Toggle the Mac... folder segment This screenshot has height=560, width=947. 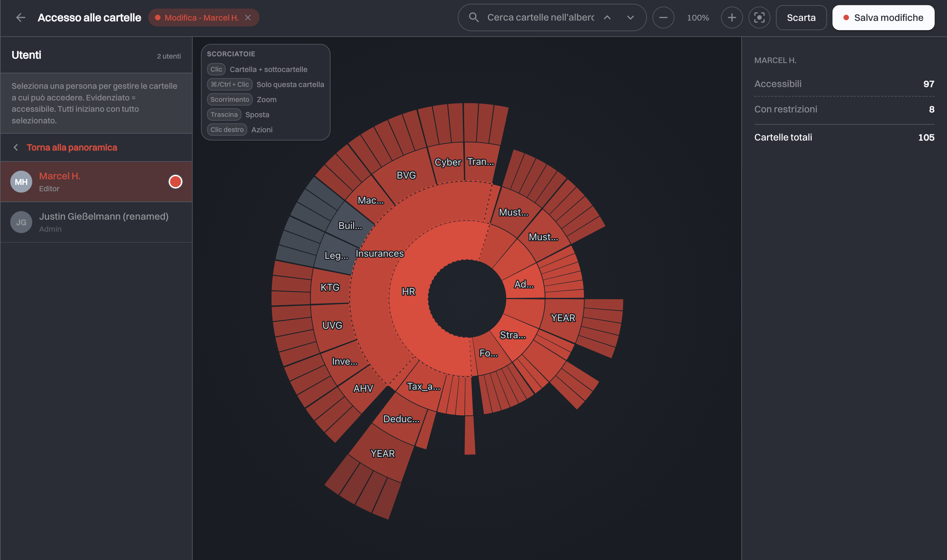tap(371, 200)
